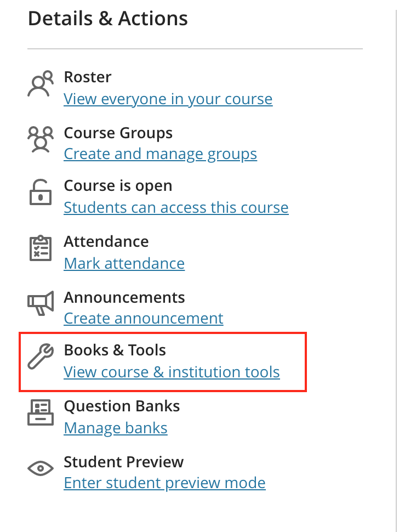Screen dimensions: 399x532
Task: Open Create and manage groups
Action: click(x=160, y=154)
